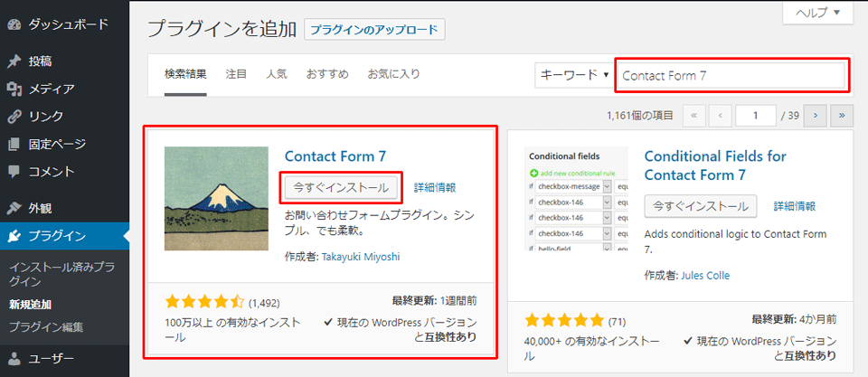Open the プラグイン編集 submenu link
868x377 pixels.
tap(46, 327)
